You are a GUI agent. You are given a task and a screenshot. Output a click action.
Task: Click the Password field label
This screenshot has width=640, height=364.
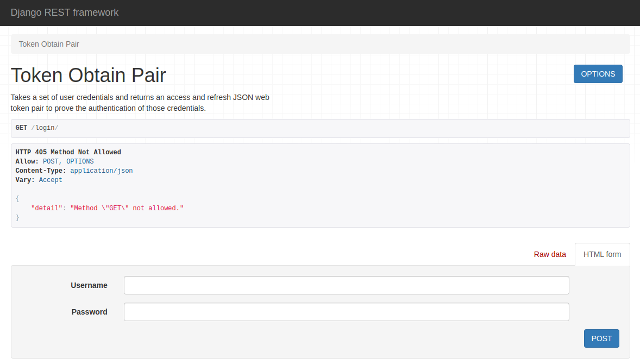click(90, 312)
